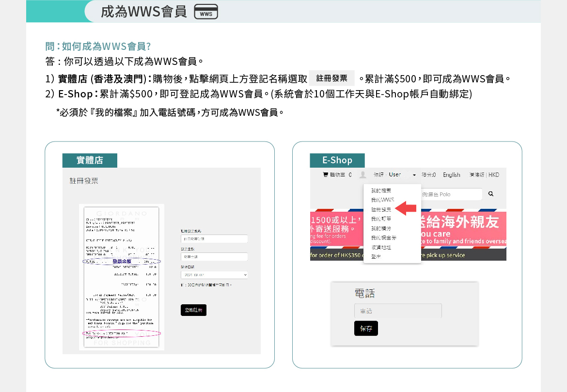The height and width of the screenshot is (392, 567).
Task: Select 註冊發票 in the dropdown menu
Action: click(x=381, y=210)
